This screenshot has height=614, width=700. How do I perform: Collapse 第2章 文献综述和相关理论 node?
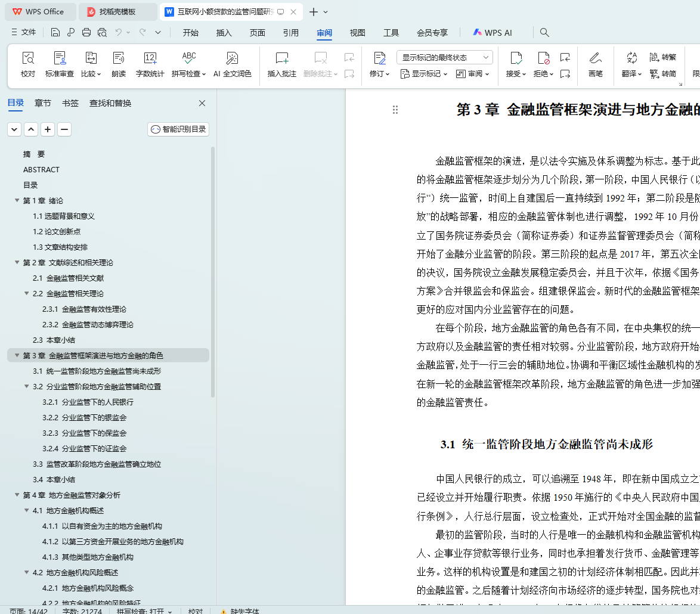pyautogui.click(x=17, y=262)
